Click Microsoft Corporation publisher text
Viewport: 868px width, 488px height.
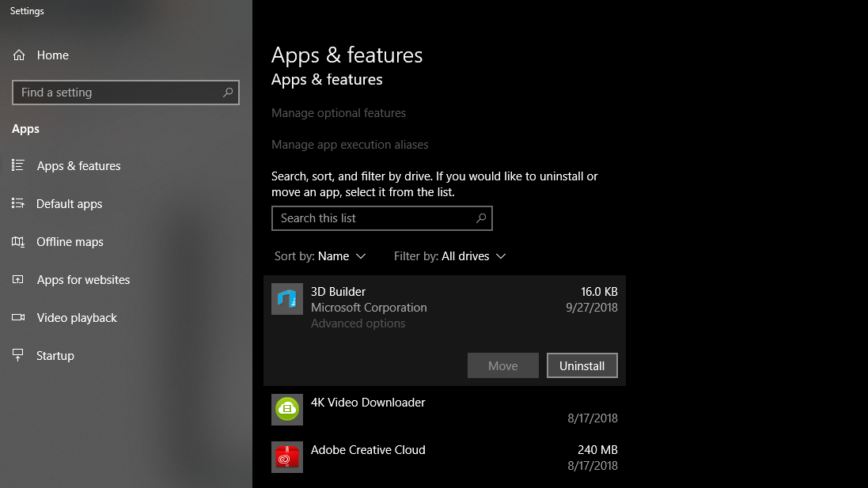pos(369,308)
